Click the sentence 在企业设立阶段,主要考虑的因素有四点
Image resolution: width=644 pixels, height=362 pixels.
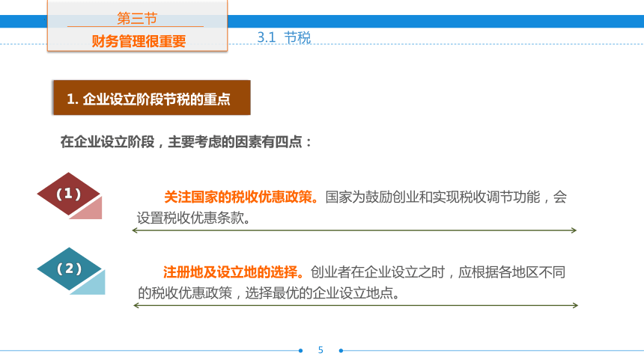coord(186,142)
